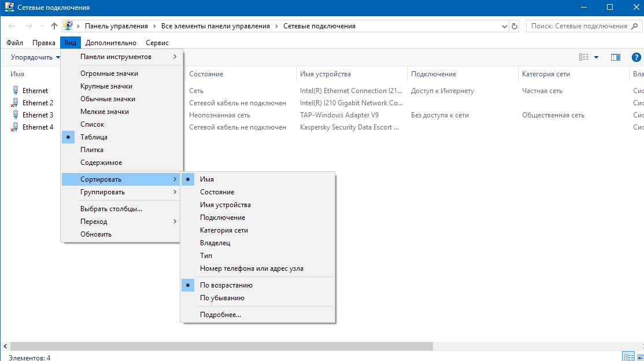Choose По убыванию sort order
The image size is (644, 361).
[x=222, y=298]
